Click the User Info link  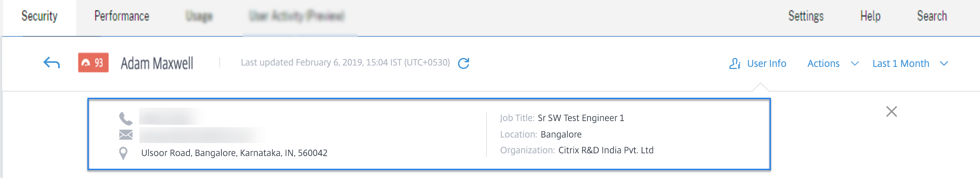coord(766,63)
